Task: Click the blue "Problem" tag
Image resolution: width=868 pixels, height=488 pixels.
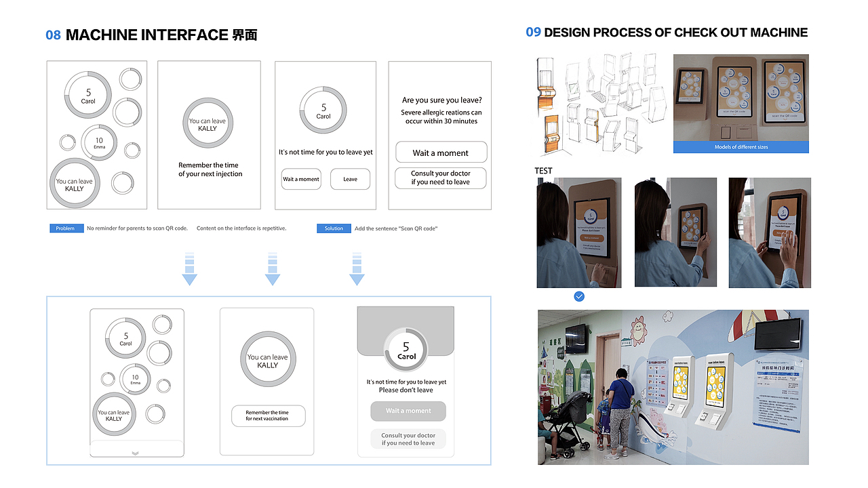Action: (x=66, y=228)
